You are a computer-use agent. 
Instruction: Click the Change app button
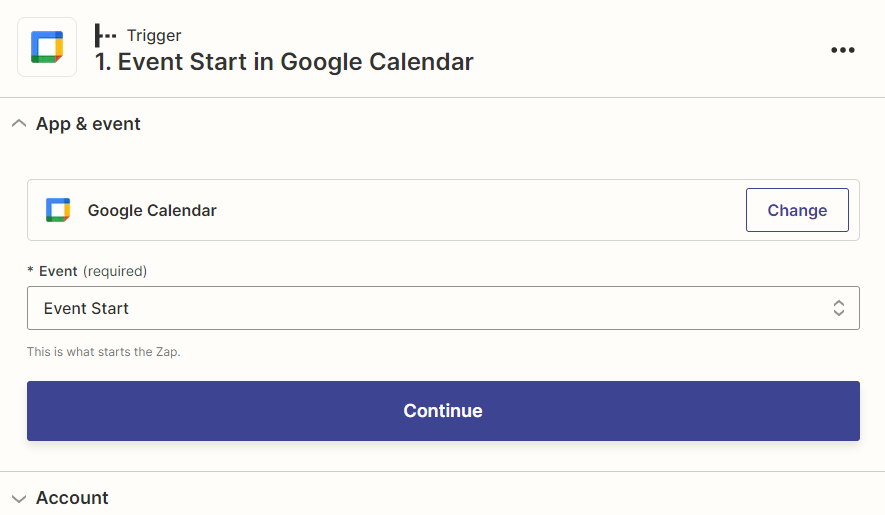[797, 210]
